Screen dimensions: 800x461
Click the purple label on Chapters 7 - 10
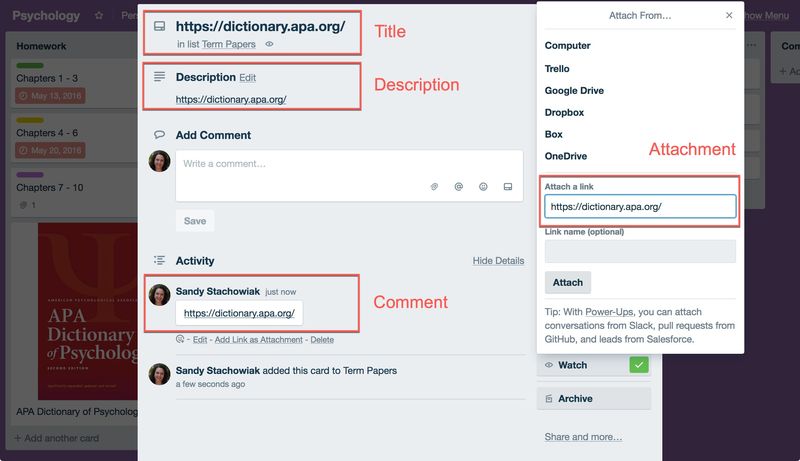[x=30, y=174]
